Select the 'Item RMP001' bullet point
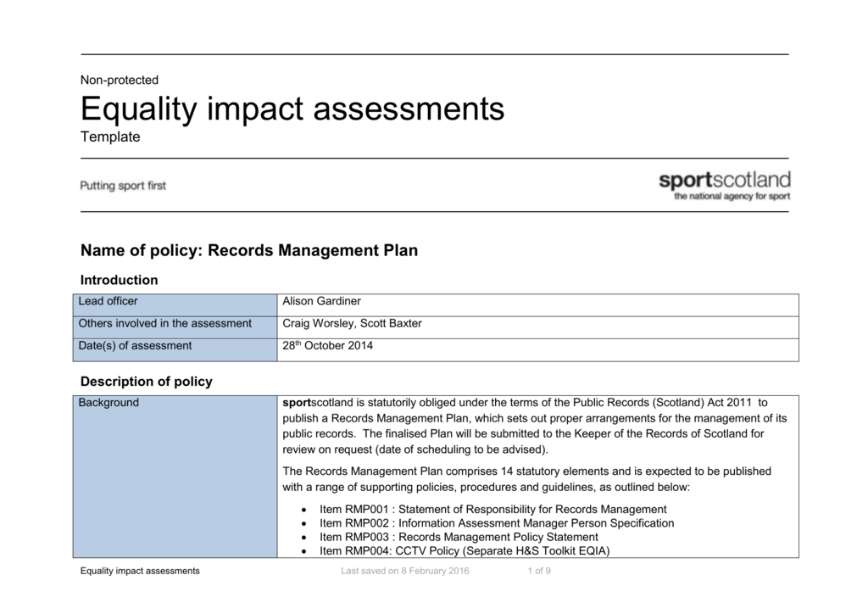The image size is (868, 614). (x=476, y=510)
